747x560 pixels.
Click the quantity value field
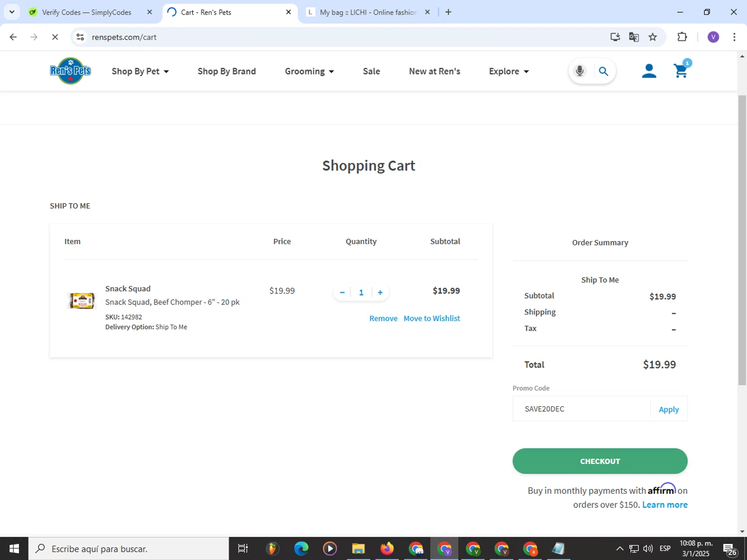tap(361, 292)
